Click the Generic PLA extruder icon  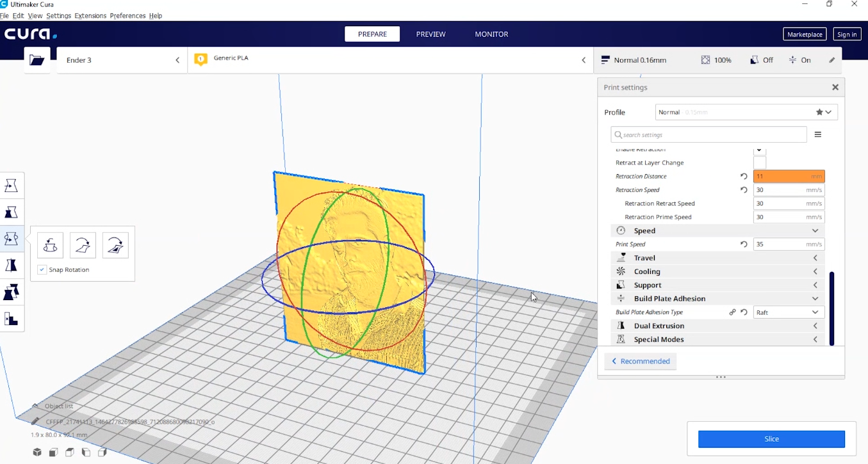201,60
